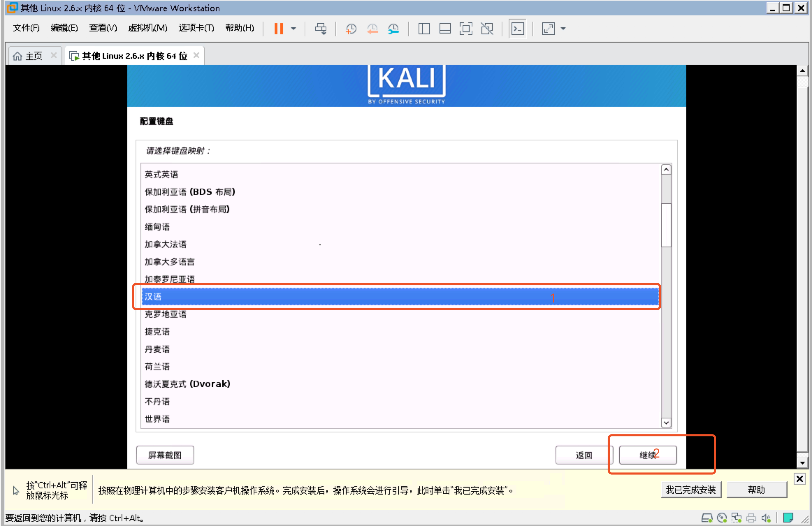Viewport: 812px width, 526px height.
Task: Enter full screen mode icon
Action: (466, 29)
